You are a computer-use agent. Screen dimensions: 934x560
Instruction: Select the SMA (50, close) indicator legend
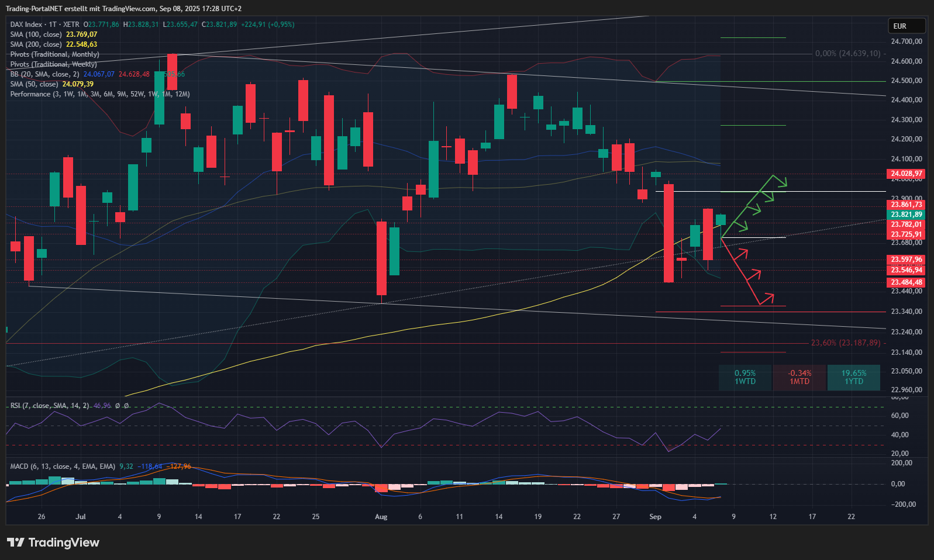click(34, 84)
